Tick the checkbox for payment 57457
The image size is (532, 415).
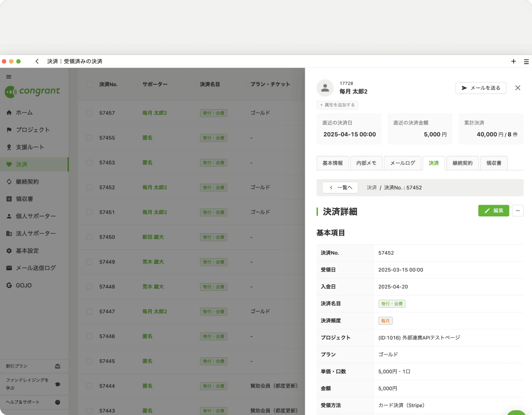[x=89, y=113]
